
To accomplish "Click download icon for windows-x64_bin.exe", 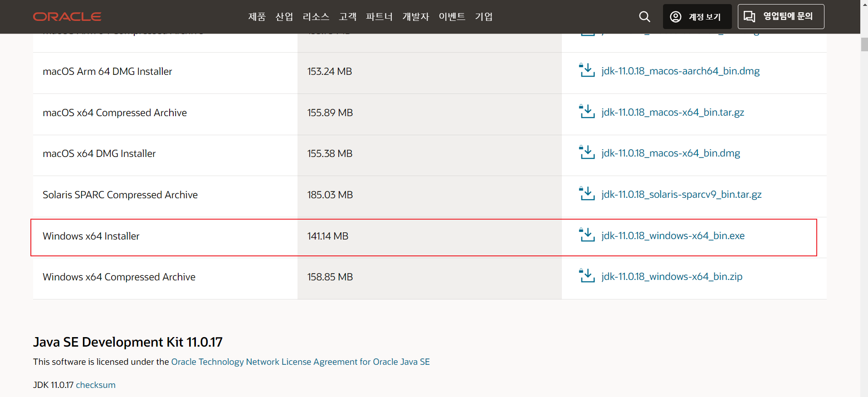I will click(587, 235).
